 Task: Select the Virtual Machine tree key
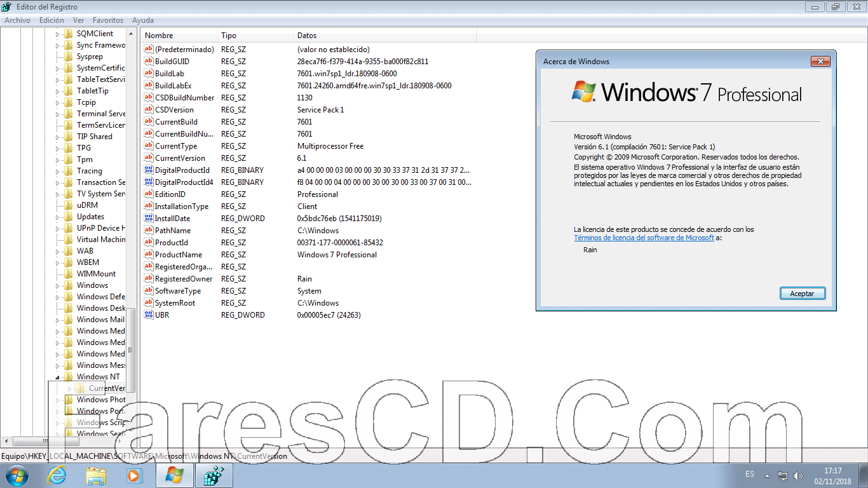tap(101, 240)
